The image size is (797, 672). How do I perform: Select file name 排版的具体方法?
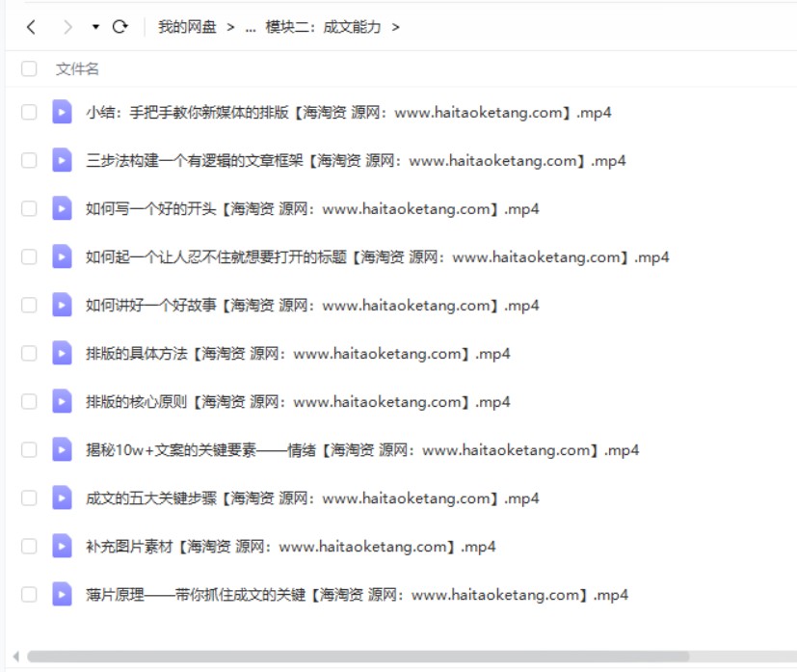click(x=298, y=354)
